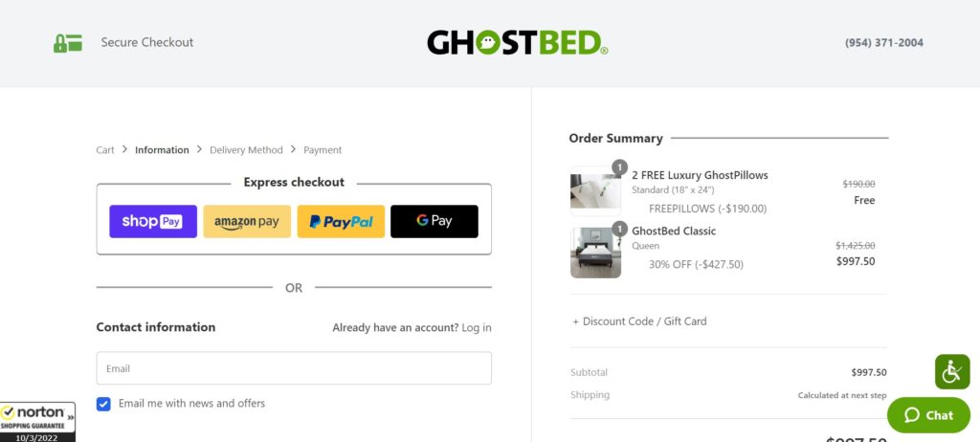Focus the Email input field
Image resolution: width=980 pixels, height=442 pixels.
coord(294,368)
